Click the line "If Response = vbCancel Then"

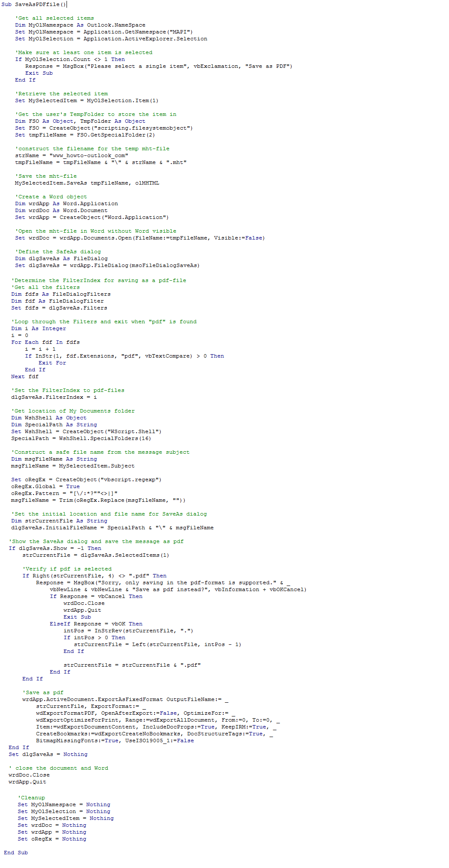[96, 596]
